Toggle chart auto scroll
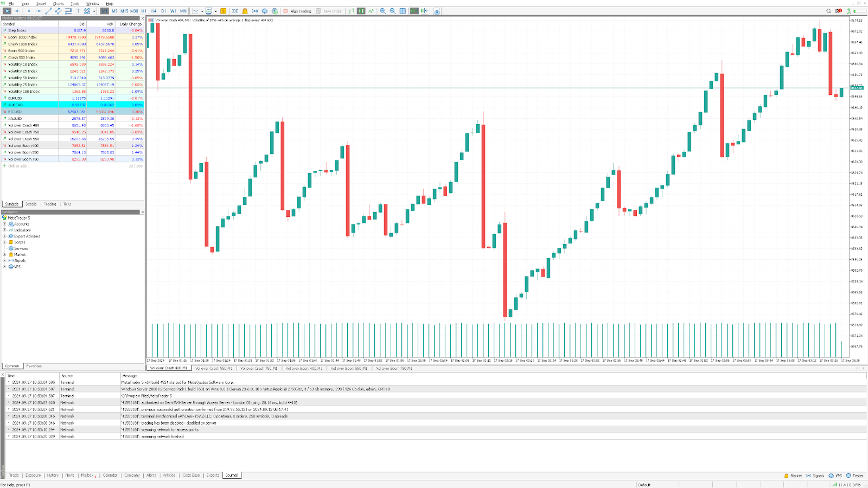The height and width of the screenshot is (488, 868). point(415,11)
